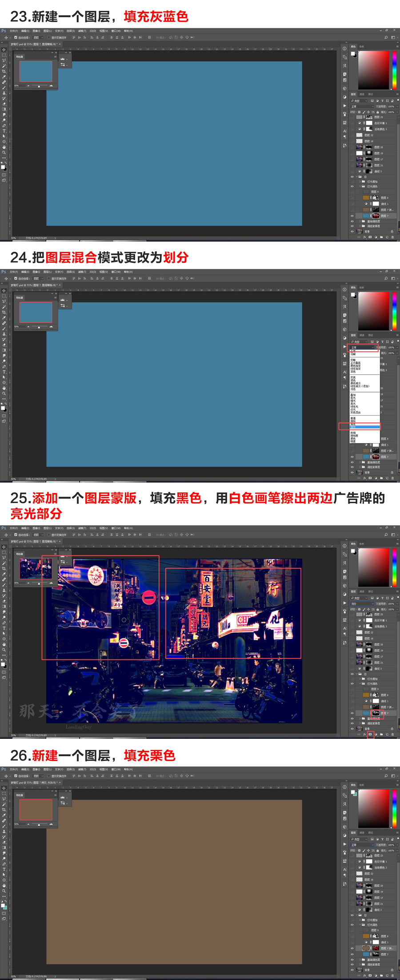Select the Clone Stamp tool in step 25 screenshot
This screenshot has height=980, width=400.
[x=4, y=590]
